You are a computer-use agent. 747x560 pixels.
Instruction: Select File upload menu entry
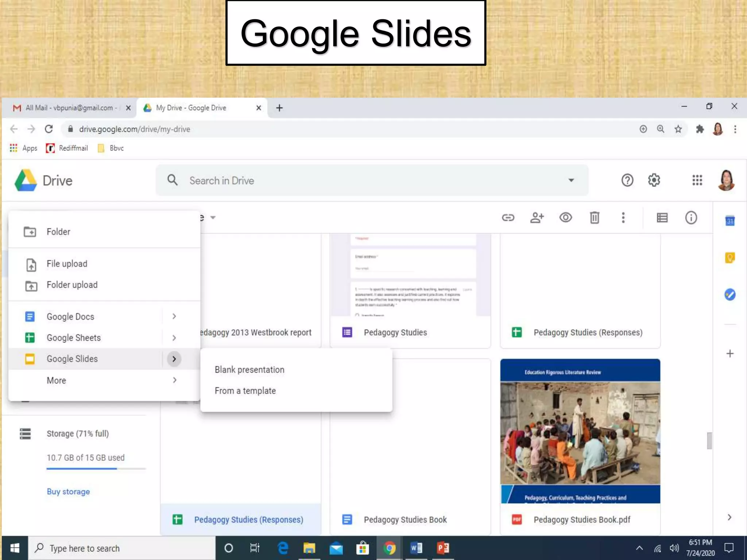[x=67, y=264]
